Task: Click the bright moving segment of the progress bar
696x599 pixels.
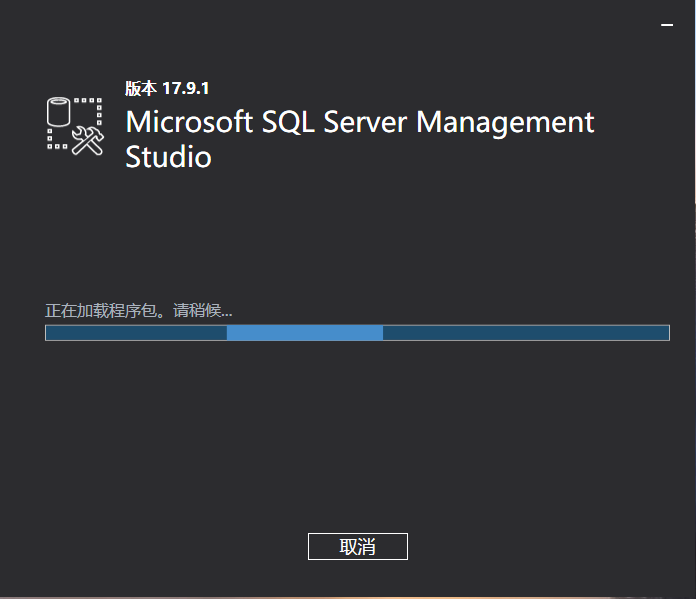Action: coord(304,333)
